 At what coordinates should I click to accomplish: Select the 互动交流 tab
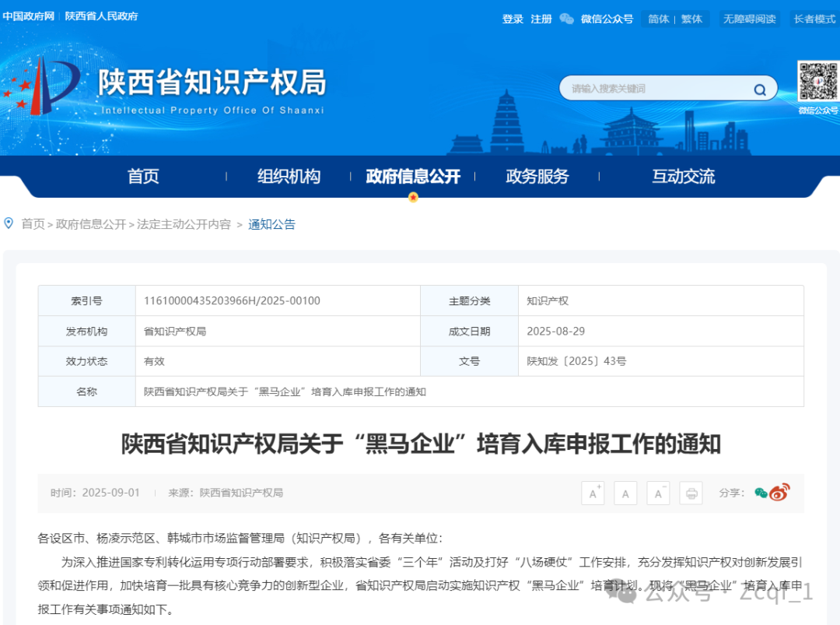click(682, 176)
